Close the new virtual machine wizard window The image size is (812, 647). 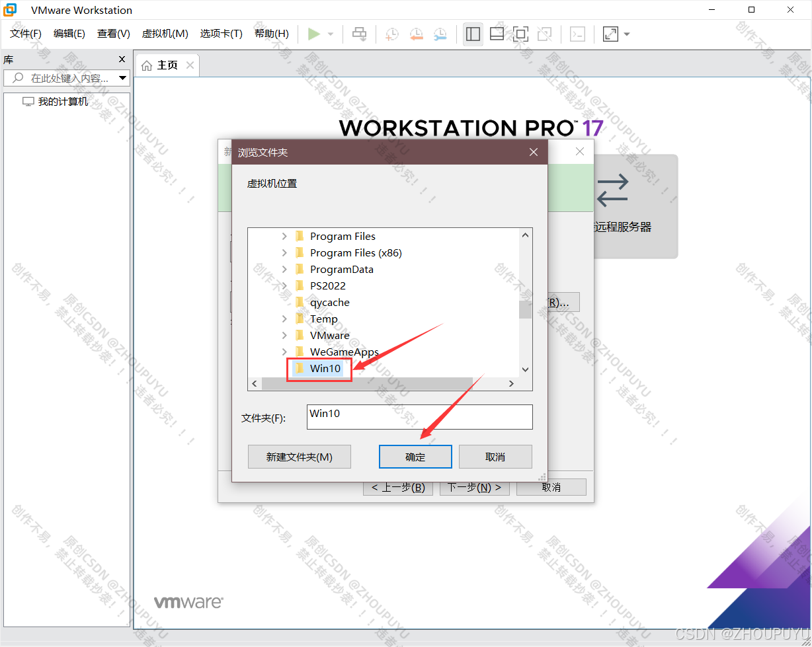click(580, 151)
